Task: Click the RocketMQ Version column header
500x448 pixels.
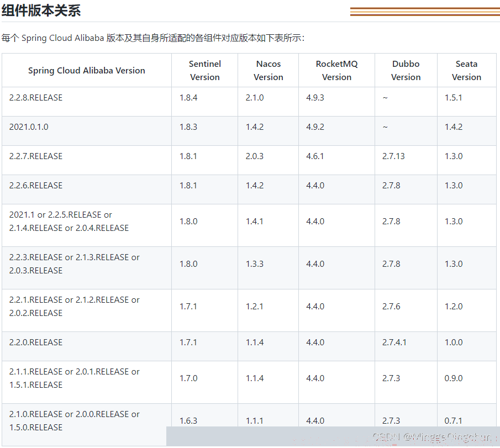Action: point(336,71)
